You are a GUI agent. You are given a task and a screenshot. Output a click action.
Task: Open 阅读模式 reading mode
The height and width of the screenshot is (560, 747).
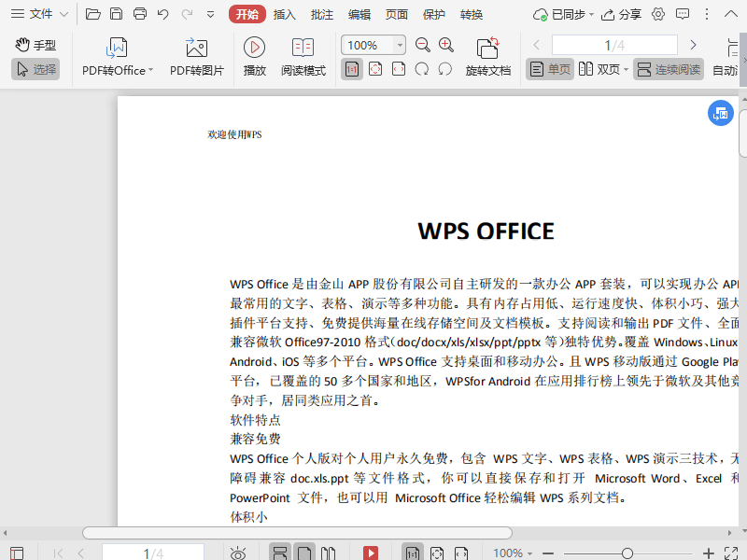[303, 48]
